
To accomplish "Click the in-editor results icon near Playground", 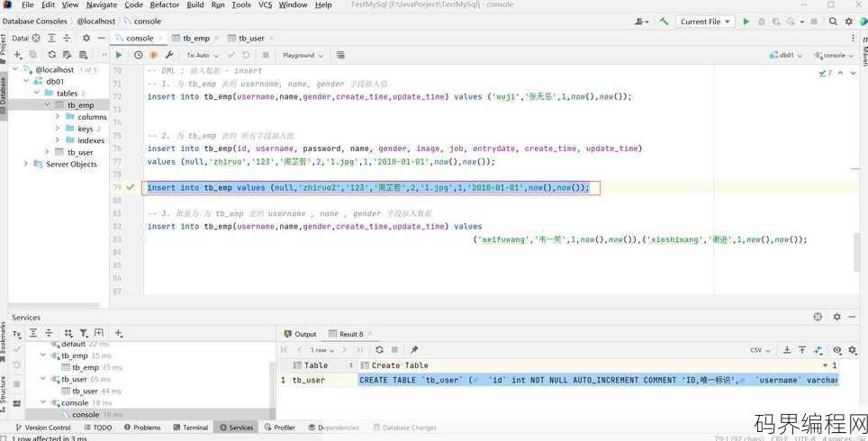I will point(340,55).
